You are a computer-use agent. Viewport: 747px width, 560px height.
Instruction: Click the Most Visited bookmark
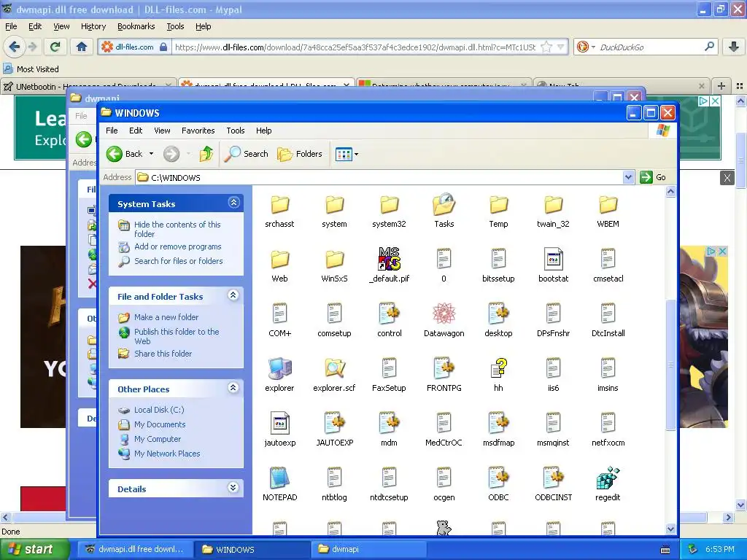click(x=31, y=69)
